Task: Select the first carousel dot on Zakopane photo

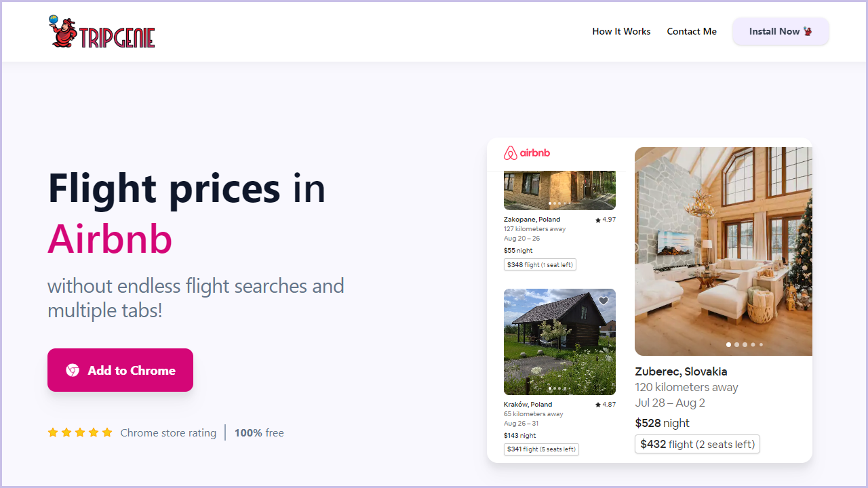Action: pyautogui.click(x=550, y=203)
